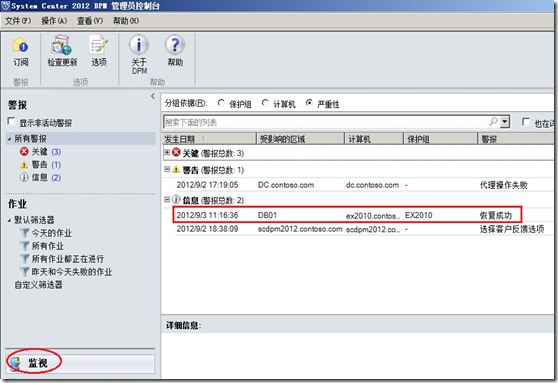Select the 2012/9/3 11:16:36 DB01 alert row
Image resolution: width=558 pixels, height=383 pixels.
pos(347,215)
